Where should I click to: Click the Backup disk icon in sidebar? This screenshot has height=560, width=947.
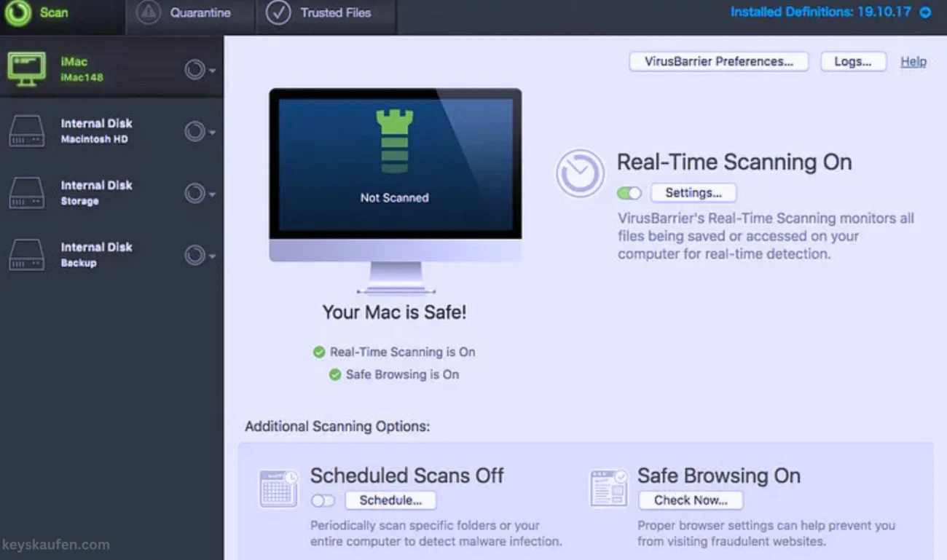point(26,255)
